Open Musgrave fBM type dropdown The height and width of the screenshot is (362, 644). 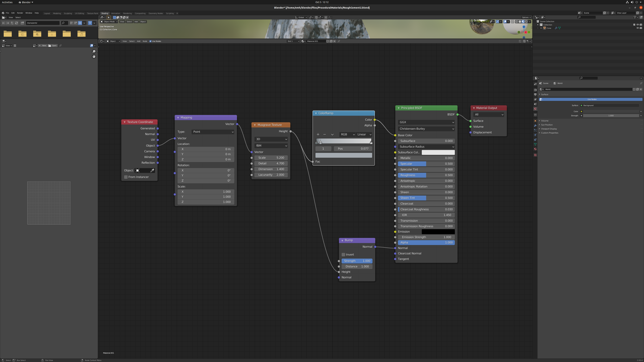(271, 146)
